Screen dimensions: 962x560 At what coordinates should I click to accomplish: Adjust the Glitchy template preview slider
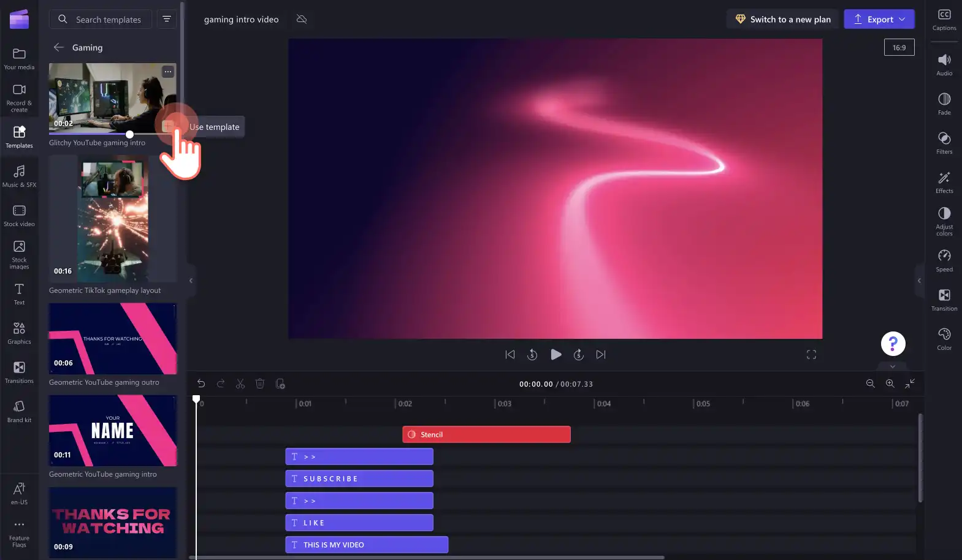(x=129, y=134)
